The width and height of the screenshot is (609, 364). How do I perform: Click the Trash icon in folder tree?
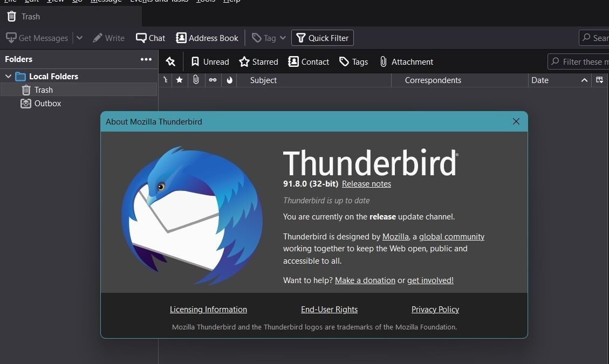pos(26,90)
